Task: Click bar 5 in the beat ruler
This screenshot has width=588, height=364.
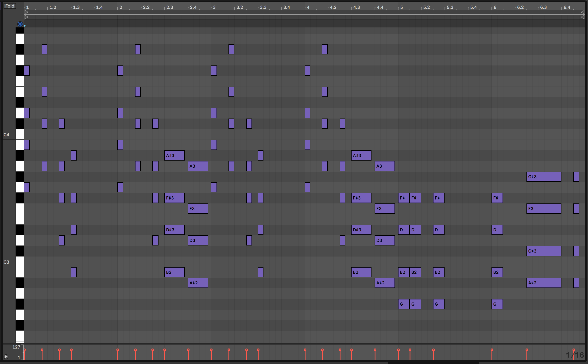Action: [x=401, y=8]
